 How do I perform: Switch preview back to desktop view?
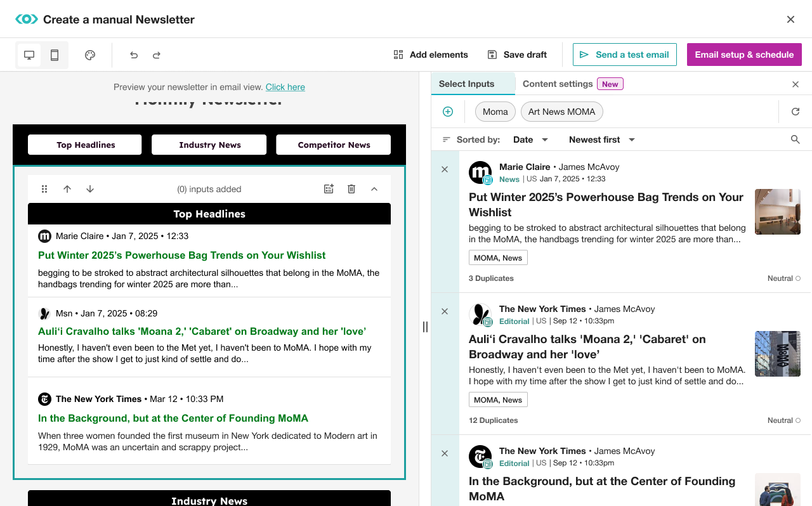[x=29, y=55]
